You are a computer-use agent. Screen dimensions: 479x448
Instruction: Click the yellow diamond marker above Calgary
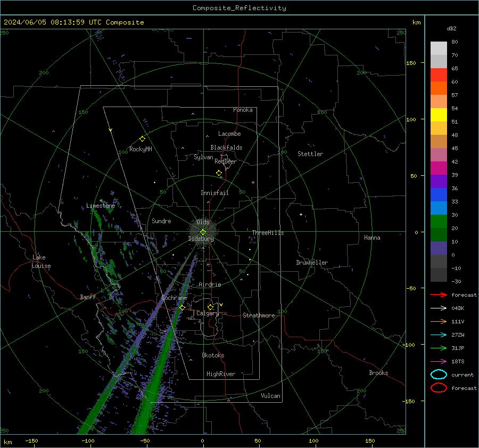(x=210, y=307)
